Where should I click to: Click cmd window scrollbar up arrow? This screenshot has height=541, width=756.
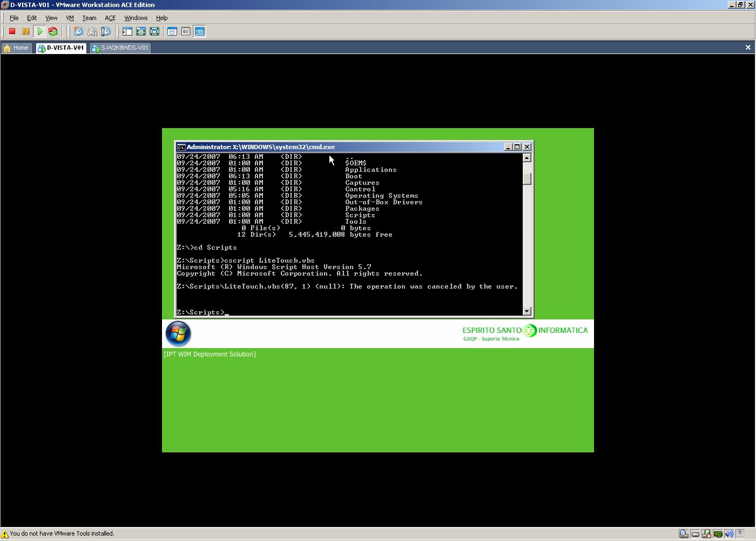(527, 158)
